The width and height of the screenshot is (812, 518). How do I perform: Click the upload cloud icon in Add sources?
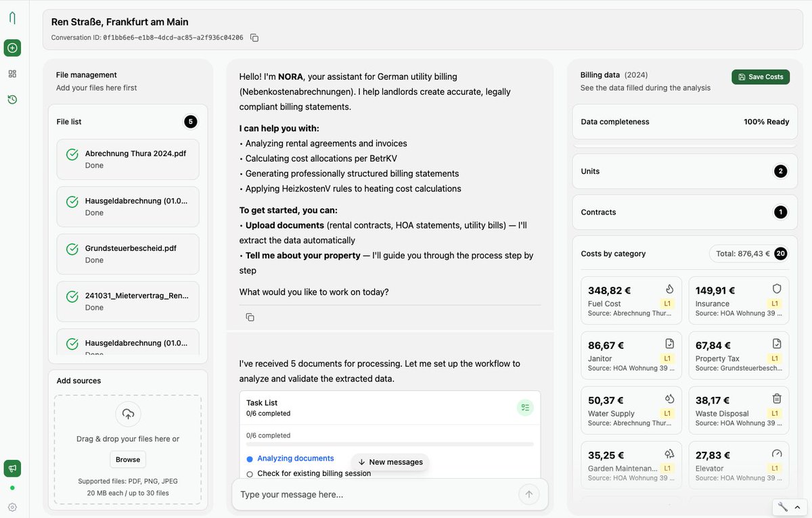pos(128,414)
